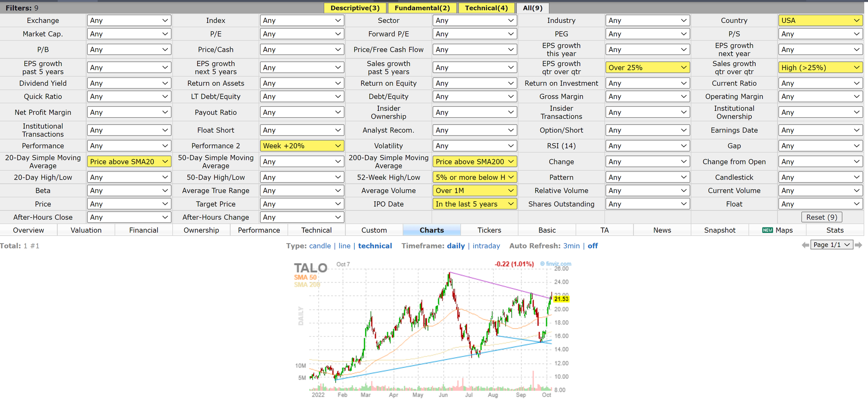
Task: Open the IPO Date filter dropdown
Action: click(x=475, y=204)
